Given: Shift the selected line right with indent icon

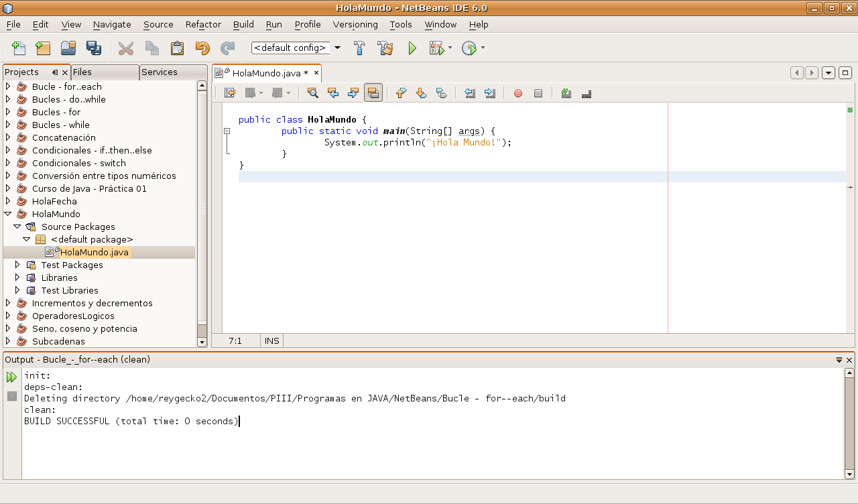Looking at the screenshot, I should pyautogui.click(x=490, y=93).
